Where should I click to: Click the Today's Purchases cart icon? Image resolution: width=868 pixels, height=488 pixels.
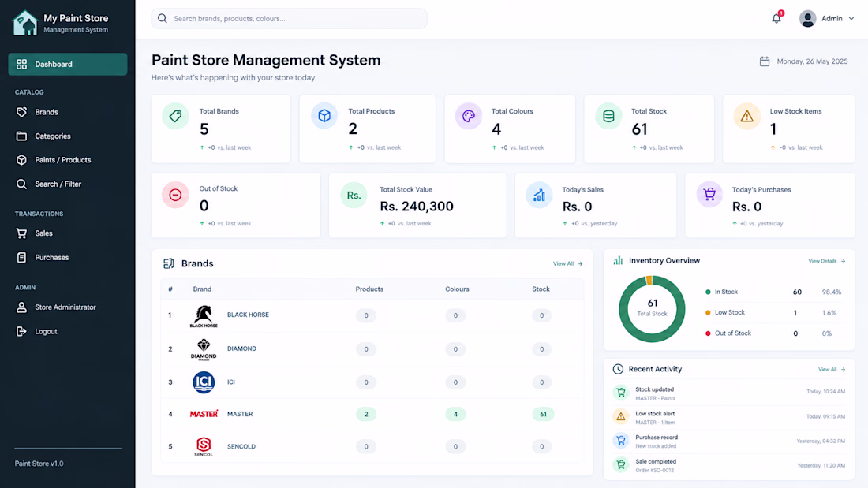coord(709,194)
